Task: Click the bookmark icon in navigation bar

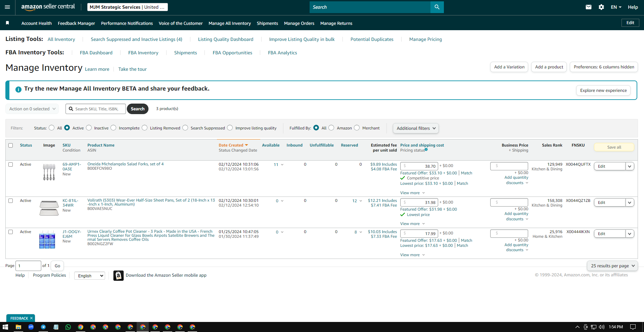Action: click(x=7, y=23)
